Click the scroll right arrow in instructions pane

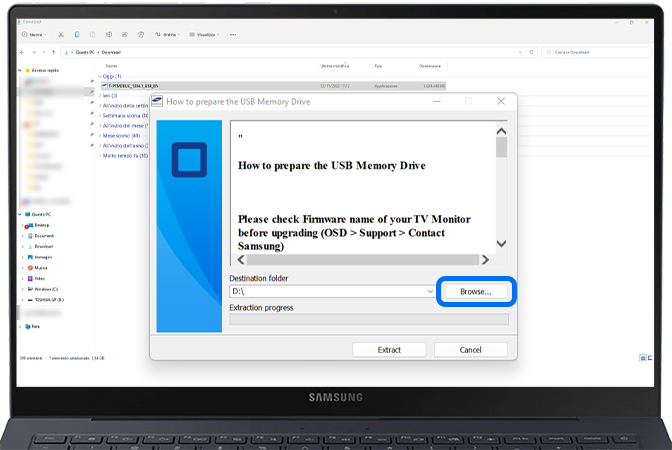[485, 260]
